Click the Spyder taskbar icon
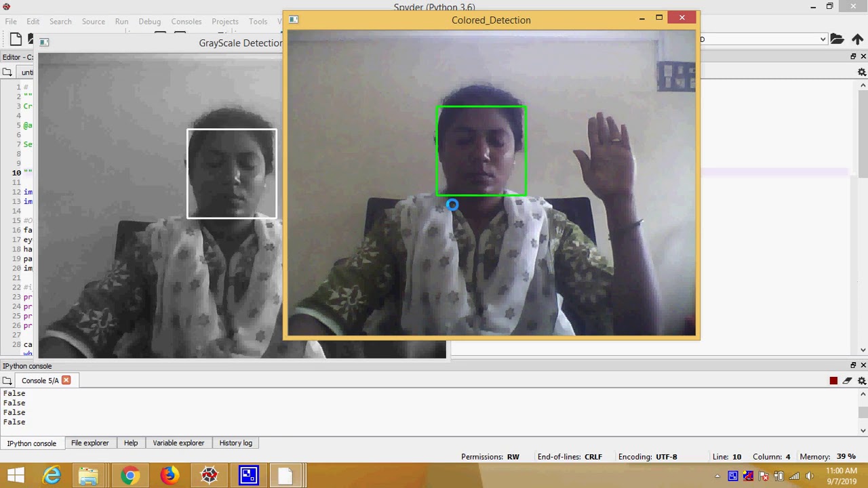 click(209, 476)
